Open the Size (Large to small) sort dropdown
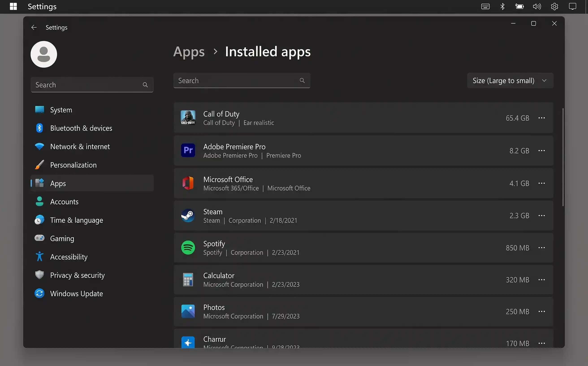 [x=510, y=81]
